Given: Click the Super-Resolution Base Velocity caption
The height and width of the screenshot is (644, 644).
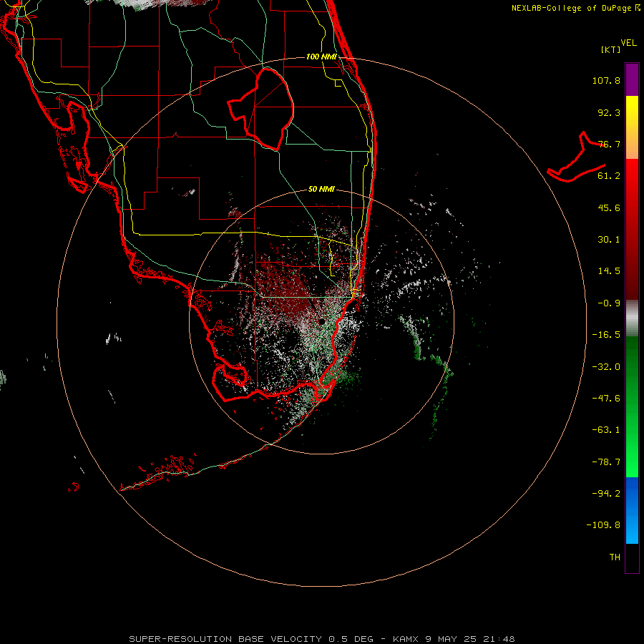Looking at the screenshot, I should (x=321, y=639).
